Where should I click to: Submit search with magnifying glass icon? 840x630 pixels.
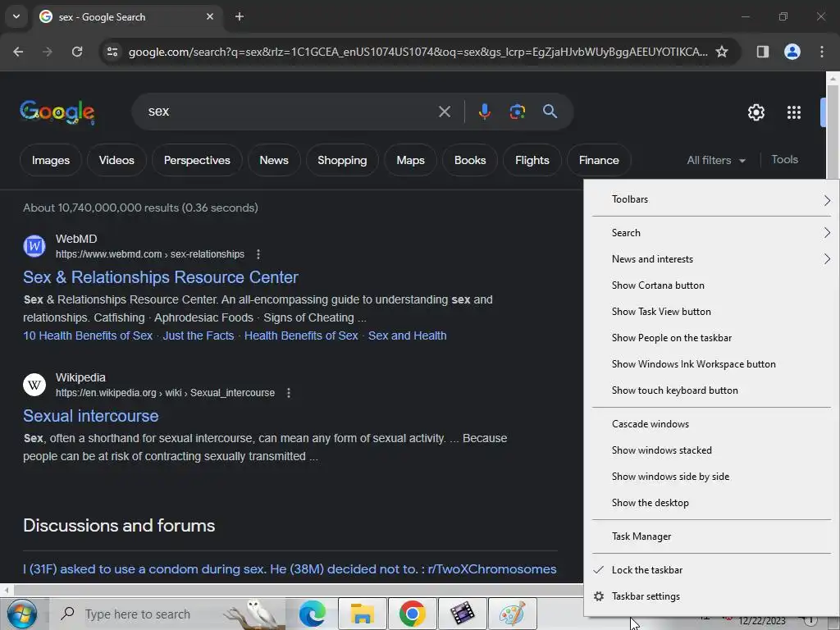550,112
